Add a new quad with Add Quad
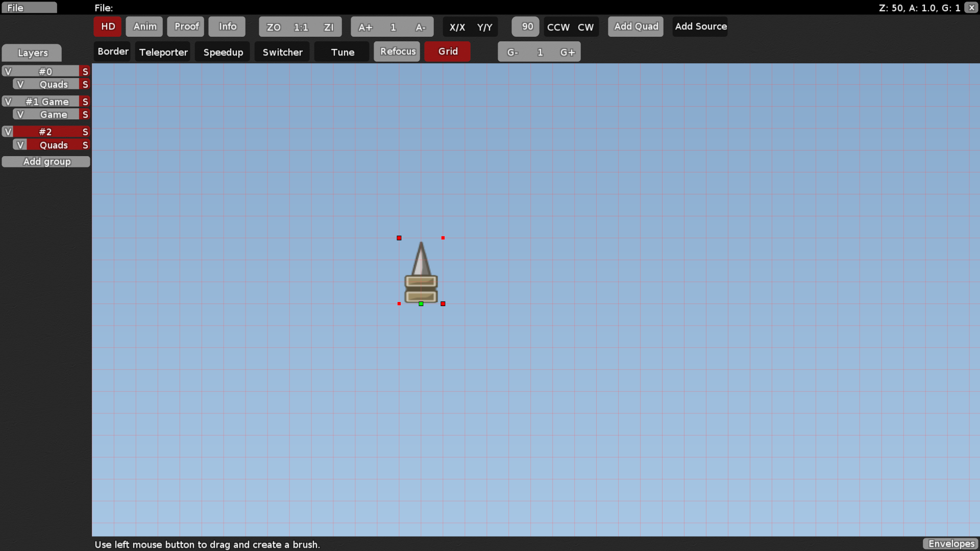 click(635, 26)
